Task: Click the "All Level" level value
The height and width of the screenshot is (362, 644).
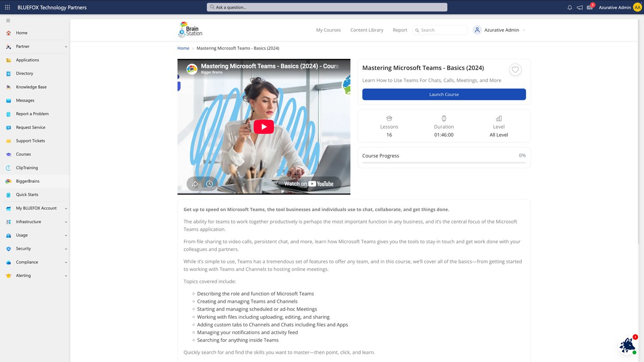Action: tap(499, 135)
